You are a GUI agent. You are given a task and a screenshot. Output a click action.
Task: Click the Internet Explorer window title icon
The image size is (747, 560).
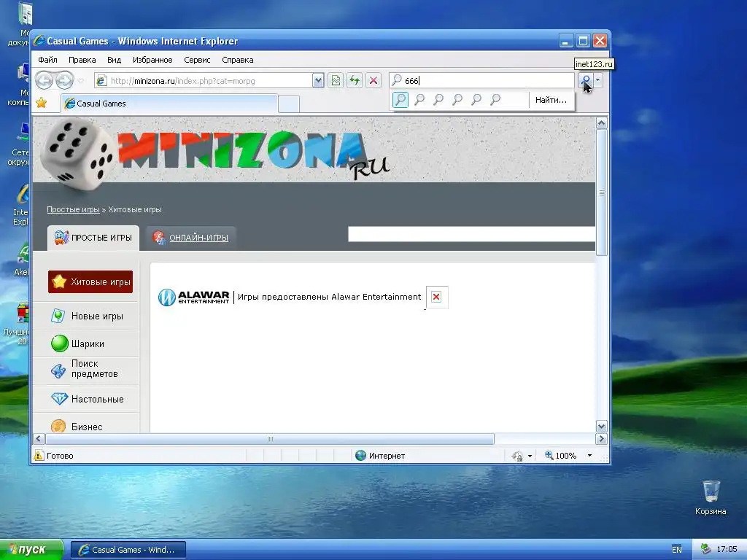click(39, 41)
